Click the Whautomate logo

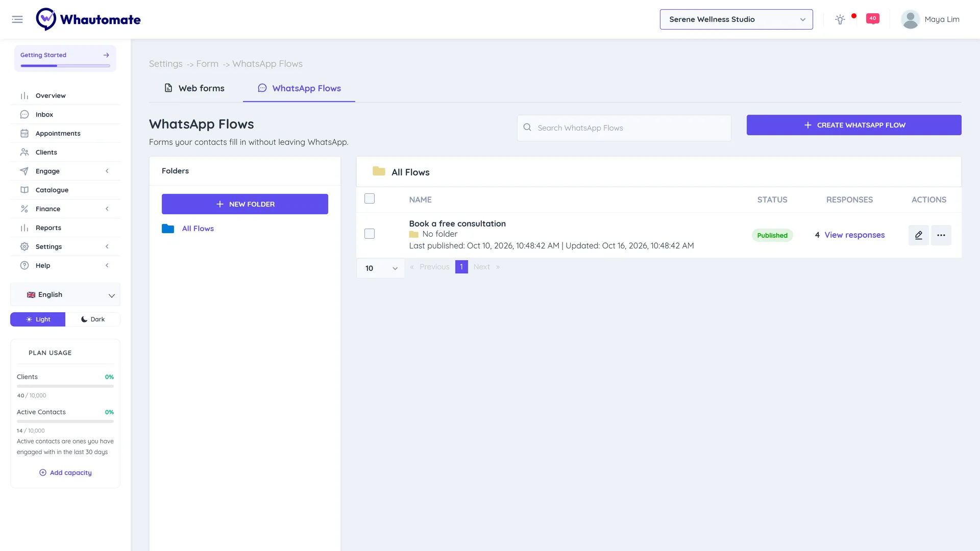click(x=88, y=19)
